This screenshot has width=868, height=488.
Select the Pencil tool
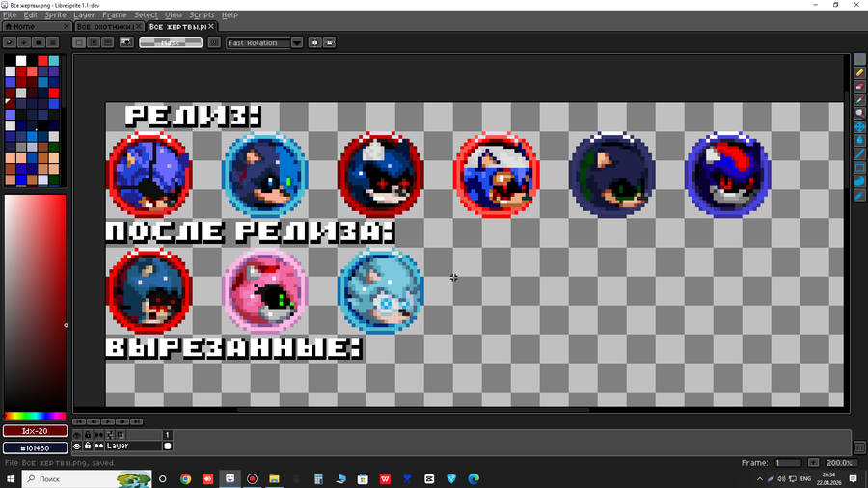pyautogui.click(x=859, y=72)
